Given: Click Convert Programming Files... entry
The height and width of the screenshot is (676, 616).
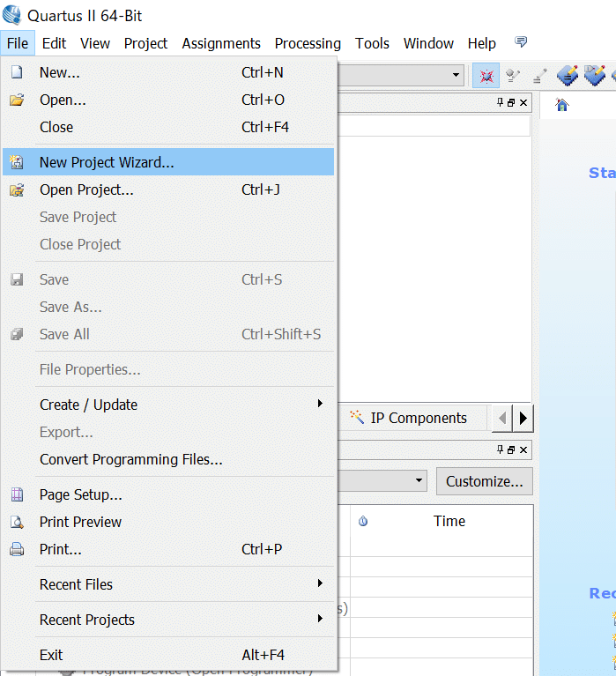Looking at the screenshot, I should coord(168,459).
